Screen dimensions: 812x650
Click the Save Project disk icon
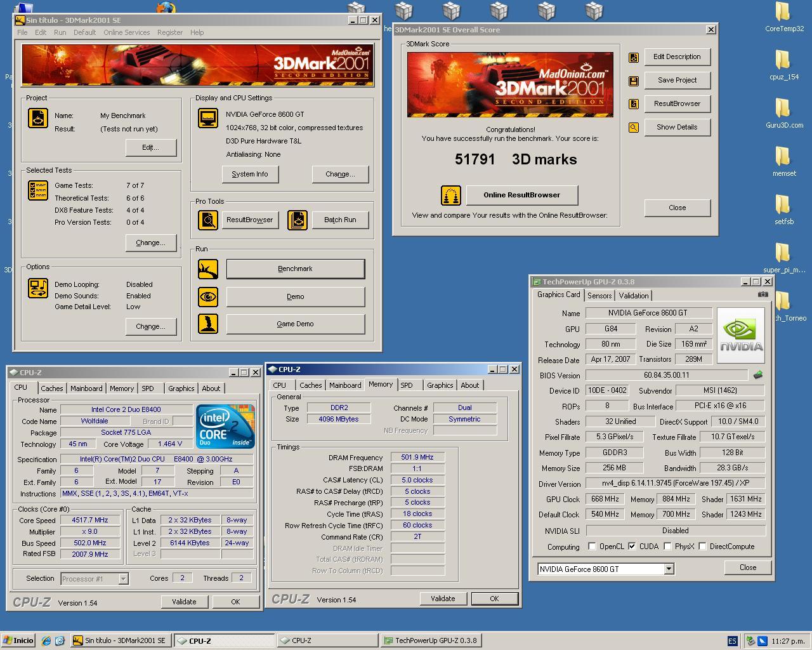(x=633, y=81)
